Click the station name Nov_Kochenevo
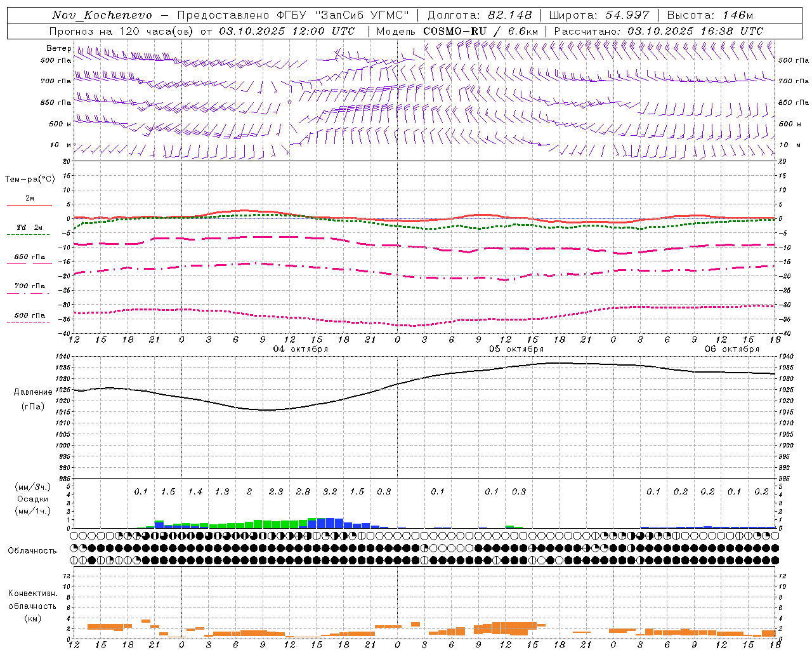This screenshot has width=812, height=650. tap(102, 15)
